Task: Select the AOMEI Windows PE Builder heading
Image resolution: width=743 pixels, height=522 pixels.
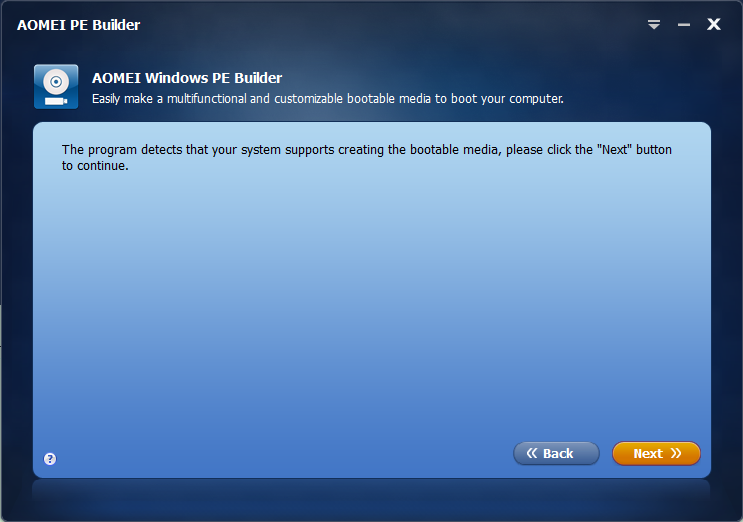Action: (187, 78)
